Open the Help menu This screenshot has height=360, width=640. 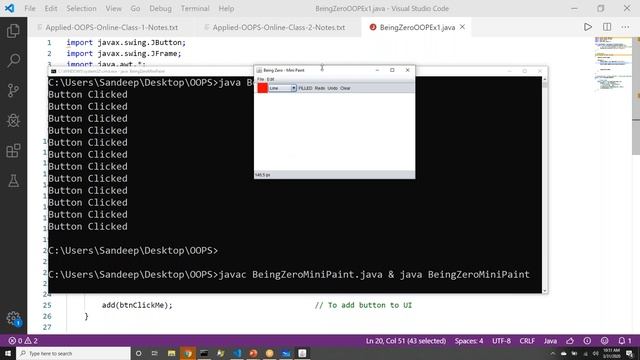click(226, 8)
